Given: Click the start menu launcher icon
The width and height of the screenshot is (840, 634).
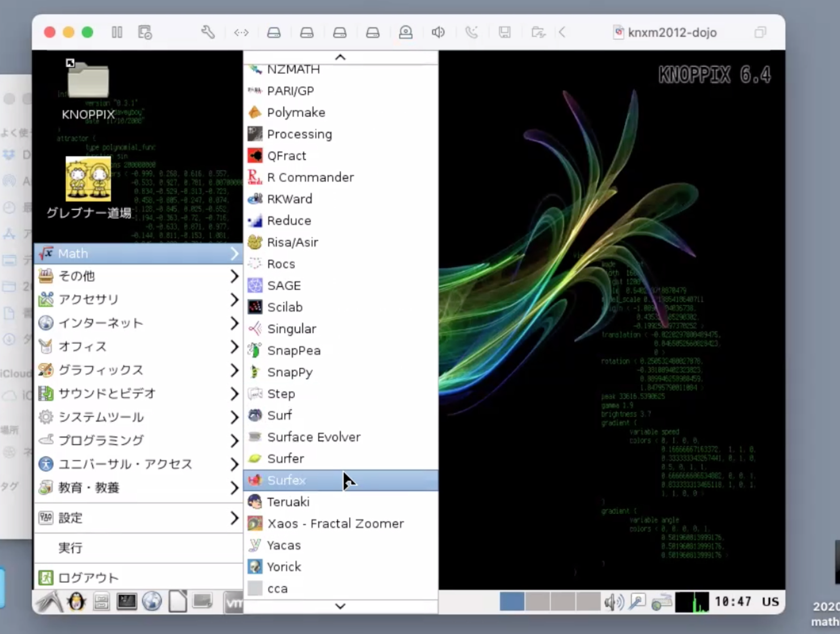Looking at the screenshot, I should click(49, 602).
